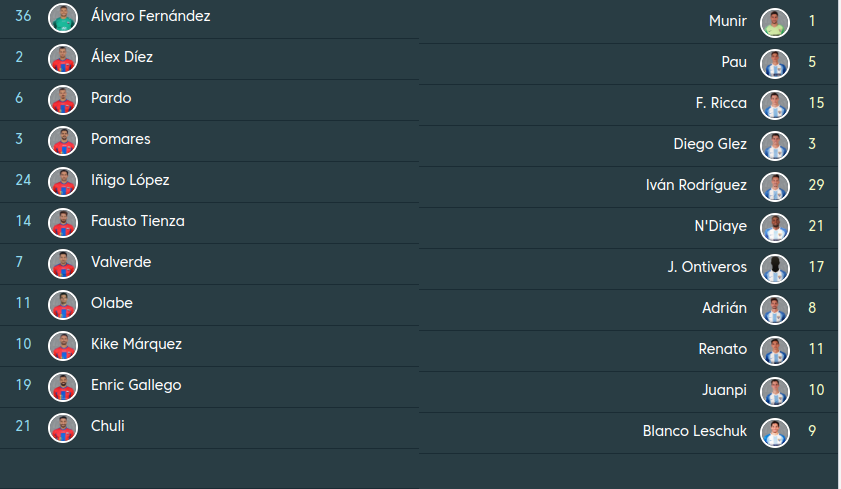Click on Chuli's name
This screenshot has width=841, height=489.
pyautogui.click(x=107, y=426)
